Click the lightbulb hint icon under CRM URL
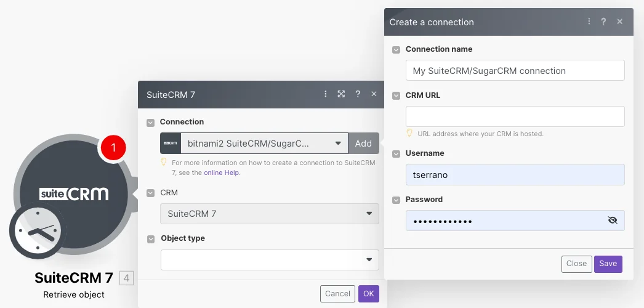644x308 pixels. 409,133
